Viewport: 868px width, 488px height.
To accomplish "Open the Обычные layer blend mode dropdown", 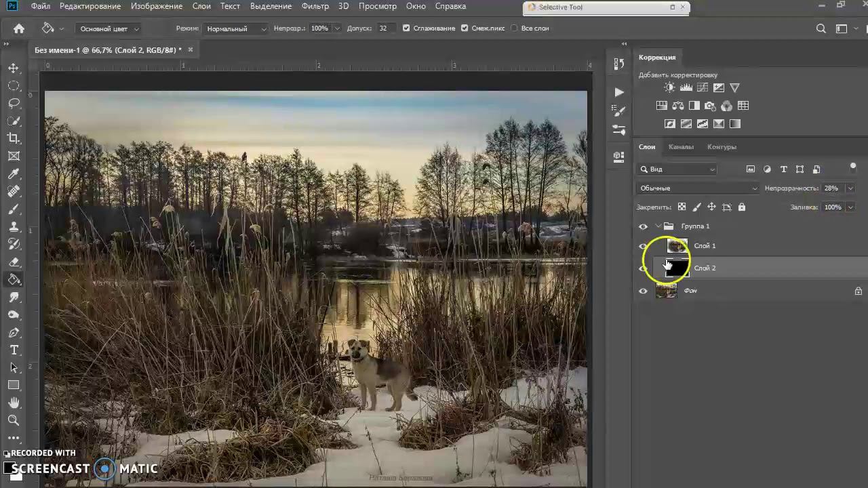I will [698, 188].
